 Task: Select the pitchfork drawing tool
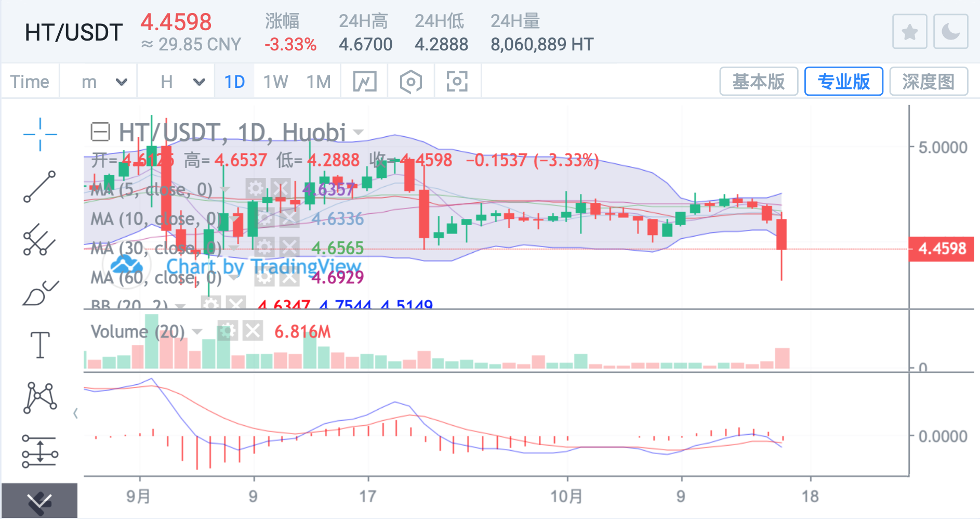point(39,240)
